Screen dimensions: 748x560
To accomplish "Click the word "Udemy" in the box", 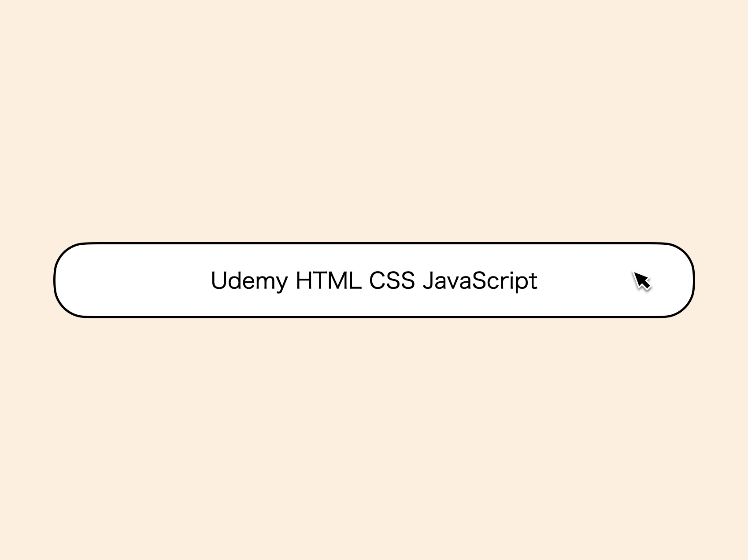I will coord(249,280).
